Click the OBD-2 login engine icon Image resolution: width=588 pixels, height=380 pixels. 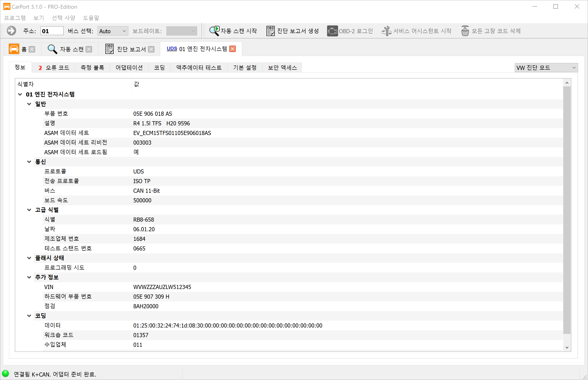[332, 31]
